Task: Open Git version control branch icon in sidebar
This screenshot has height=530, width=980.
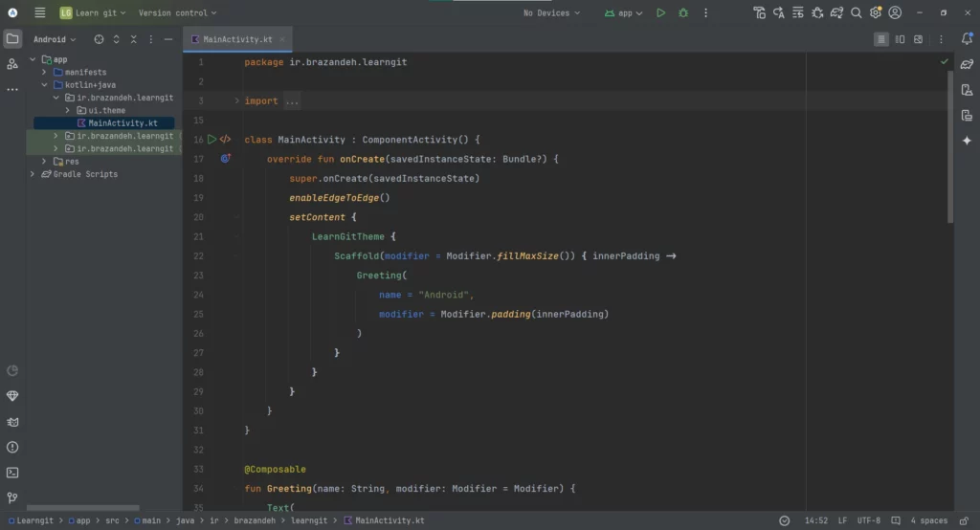Action: 12,498
